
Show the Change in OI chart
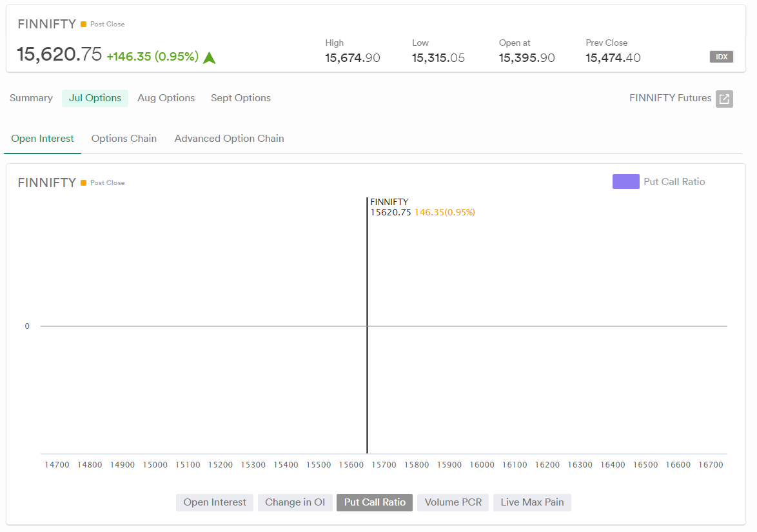pos(295,502)
